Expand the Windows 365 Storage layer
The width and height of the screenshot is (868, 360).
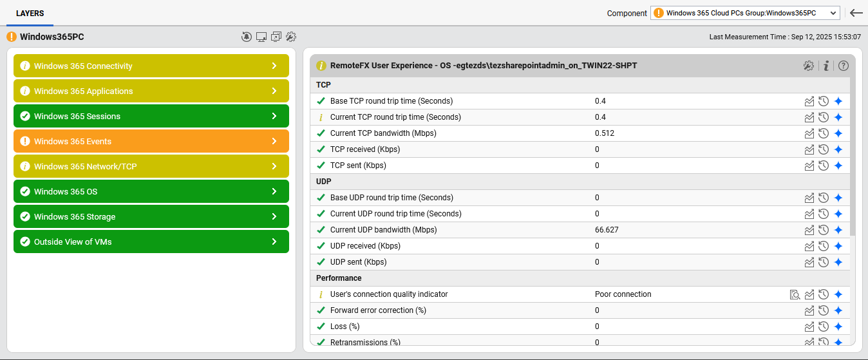click(x=151, y=216)
